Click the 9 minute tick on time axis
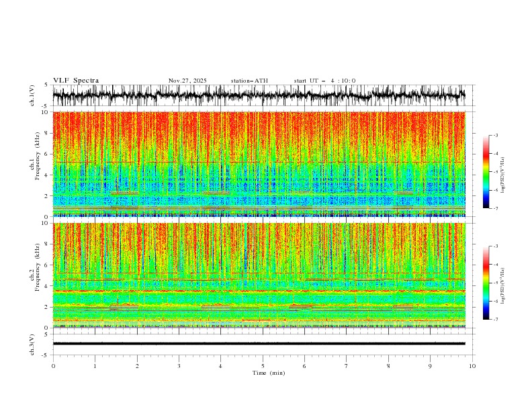The image size is (532, 411). 430,366
